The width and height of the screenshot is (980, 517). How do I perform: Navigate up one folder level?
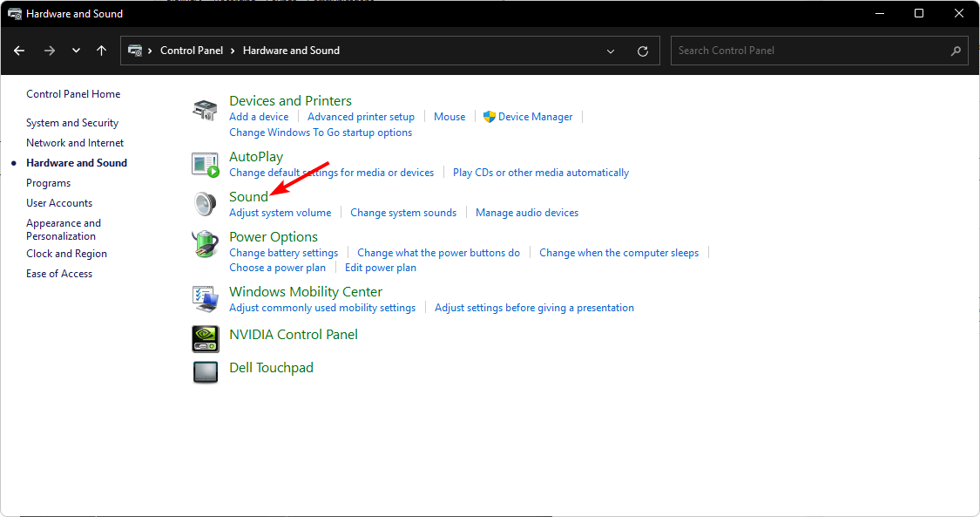point(102,51)
